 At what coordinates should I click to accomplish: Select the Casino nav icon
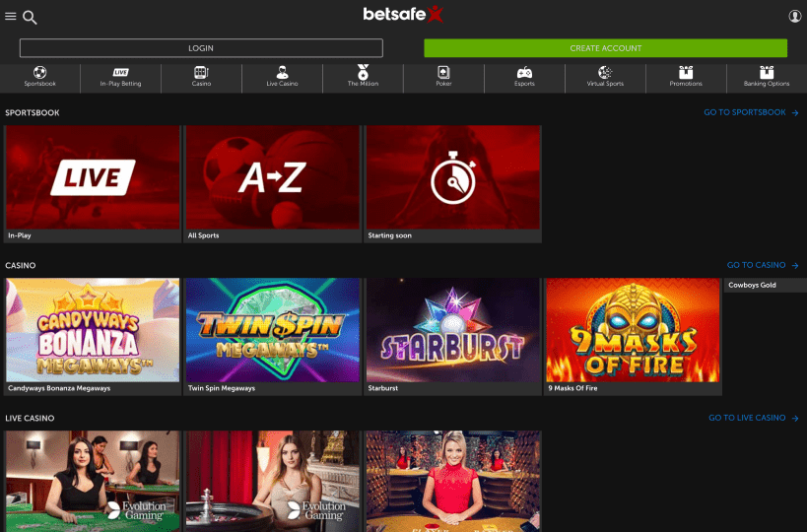point(201,72)
